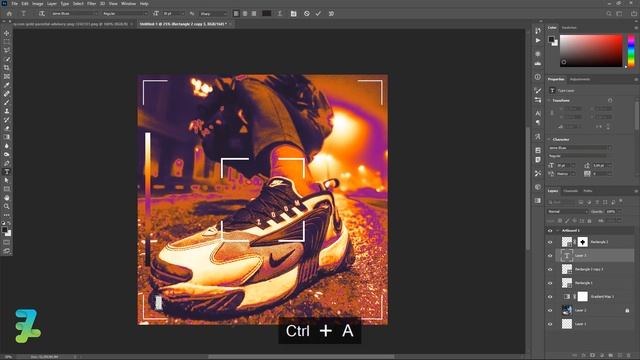Pick a color in the red color field
This screenshot has width=640, height=360.
[x=591, y=51]
